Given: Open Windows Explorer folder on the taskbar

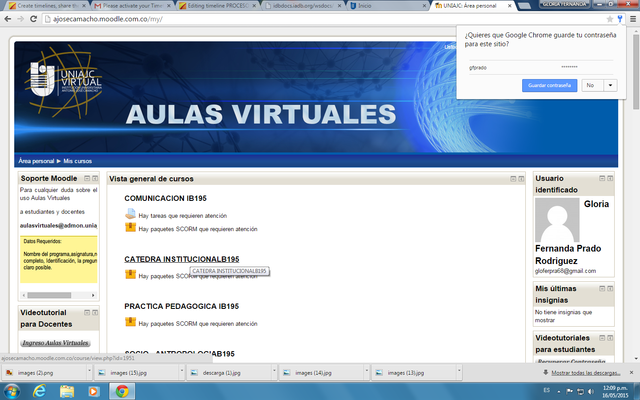Looking at the screenshot, I should 67,391.
